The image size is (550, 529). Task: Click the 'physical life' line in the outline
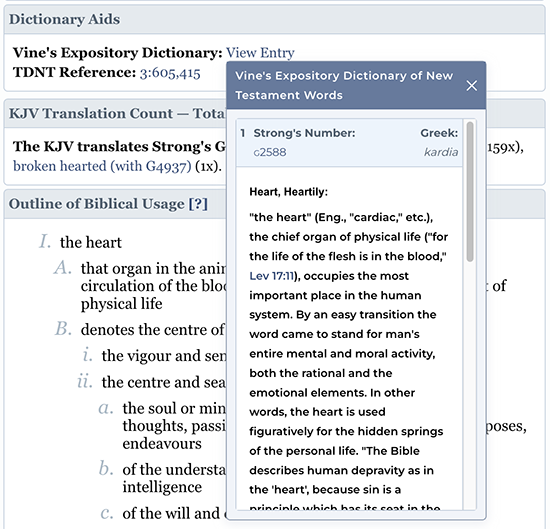pos(121,304)
